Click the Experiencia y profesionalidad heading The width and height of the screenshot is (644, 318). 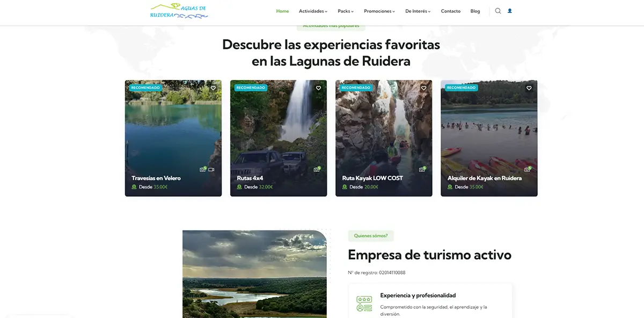pos(418,295)
